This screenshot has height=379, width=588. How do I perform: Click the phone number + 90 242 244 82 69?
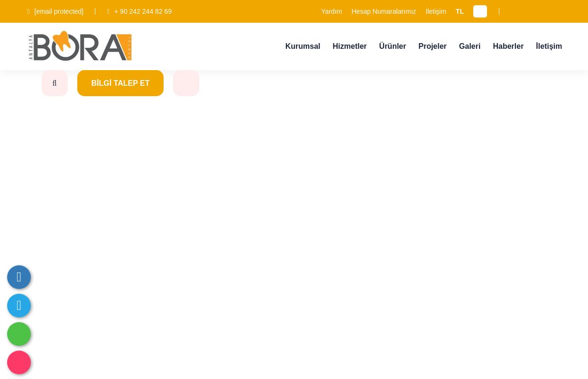pyautogui.click(x=143, y=11)
